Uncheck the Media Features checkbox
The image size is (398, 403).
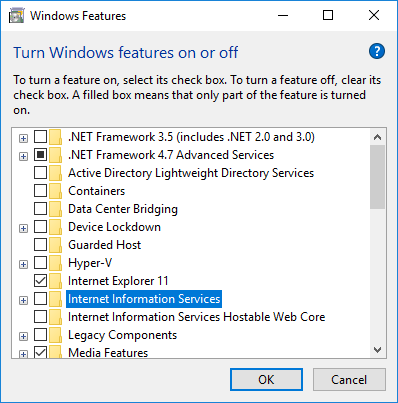click(x=40, y=352)
